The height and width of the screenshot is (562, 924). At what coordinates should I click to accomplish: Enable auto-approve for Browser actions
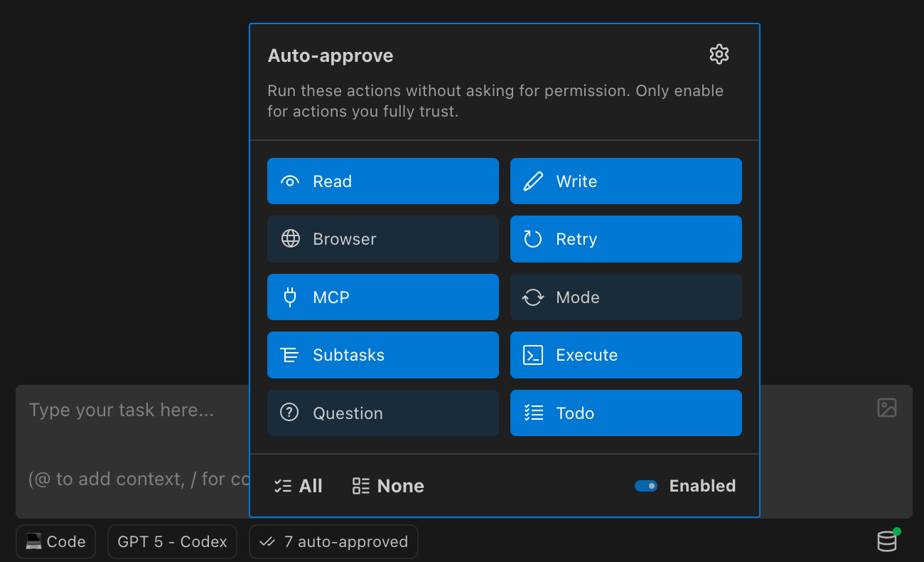click(x=382, y=239)
